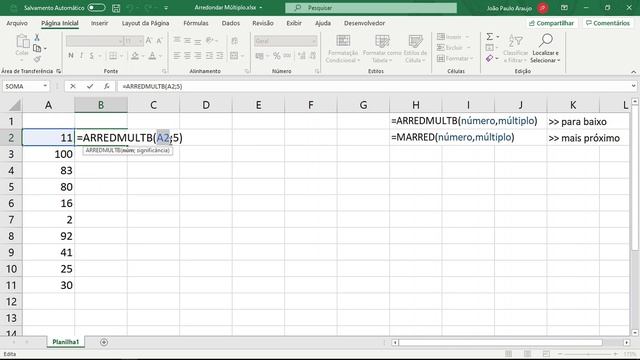The width and height of the screenshot is (640, 360).
Task: Click the Fill down icon in Edição
Action: 489,48
